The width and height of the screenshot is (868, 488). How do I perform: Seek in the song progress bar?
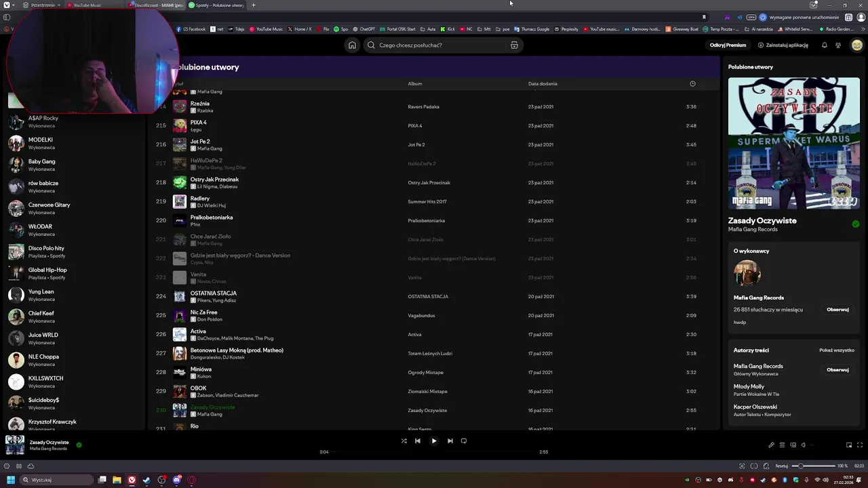(434, 451)
